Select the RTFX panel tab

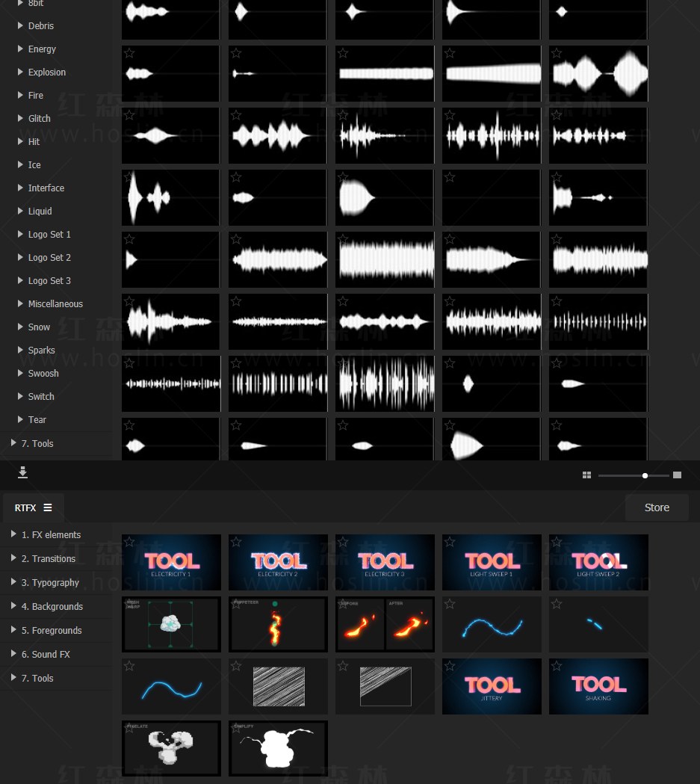[34, 507]
